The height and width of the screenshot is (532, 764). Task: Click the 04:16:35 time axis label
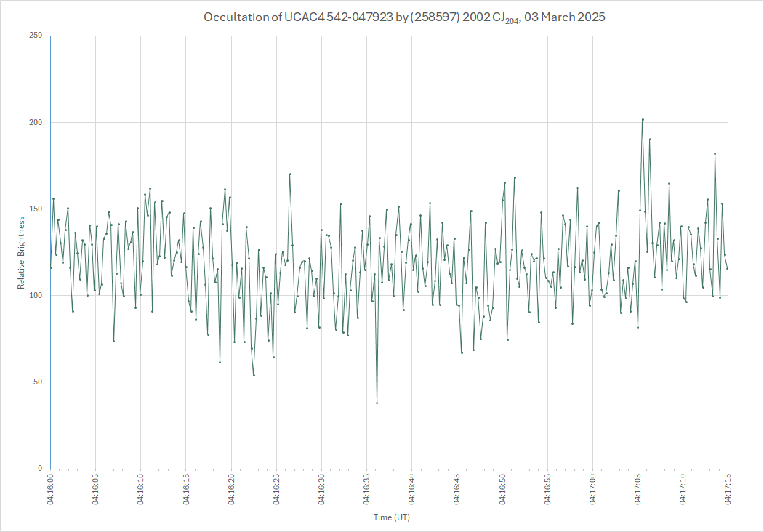pos(367,489)
